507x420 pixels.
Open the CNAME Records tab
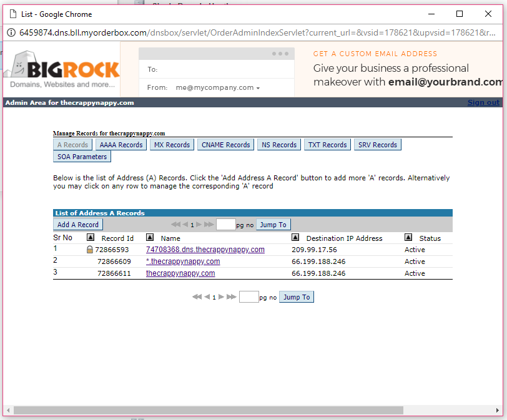225,145
